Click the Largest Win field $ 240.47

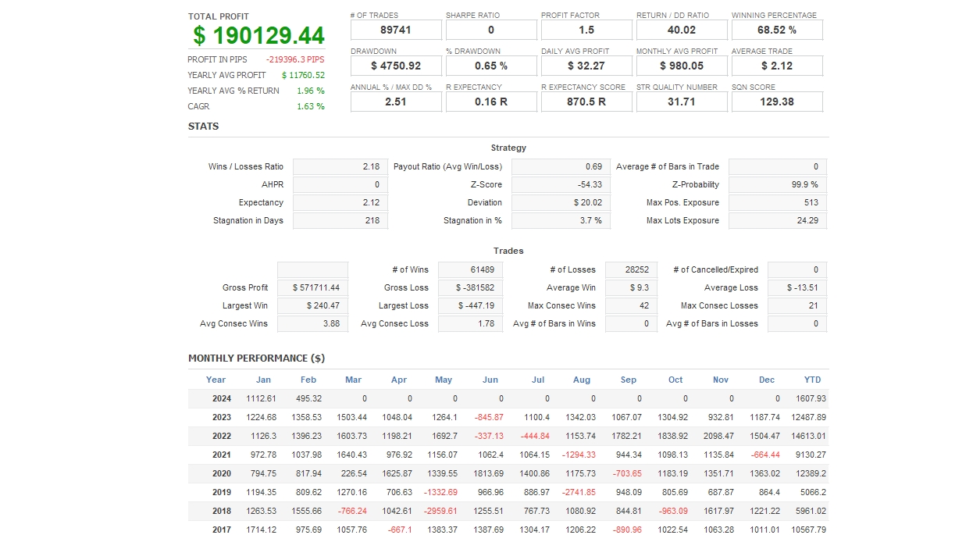point(312,305)
